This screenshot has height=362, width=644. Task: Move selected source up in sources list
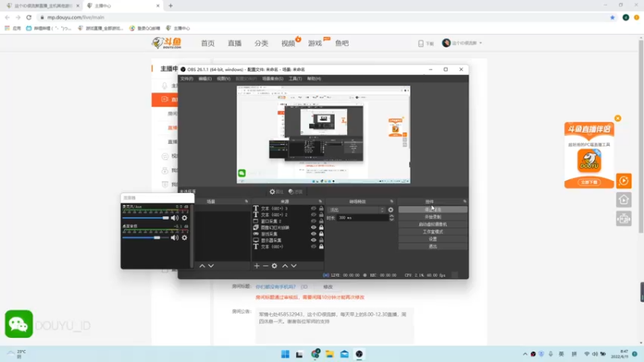[x=285, y=266]
